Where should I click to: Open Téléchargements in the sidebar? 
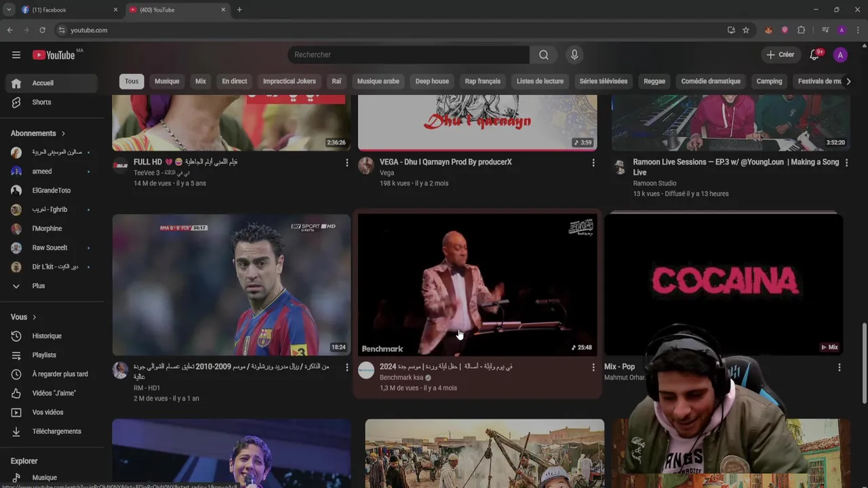pyautogui.click(x=52, y=431)
